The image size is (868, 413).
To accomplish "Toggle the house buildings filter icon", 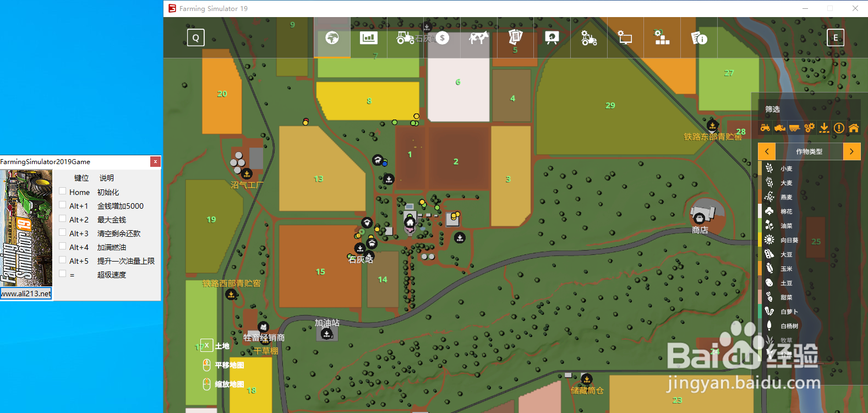I will click(854, 128).
